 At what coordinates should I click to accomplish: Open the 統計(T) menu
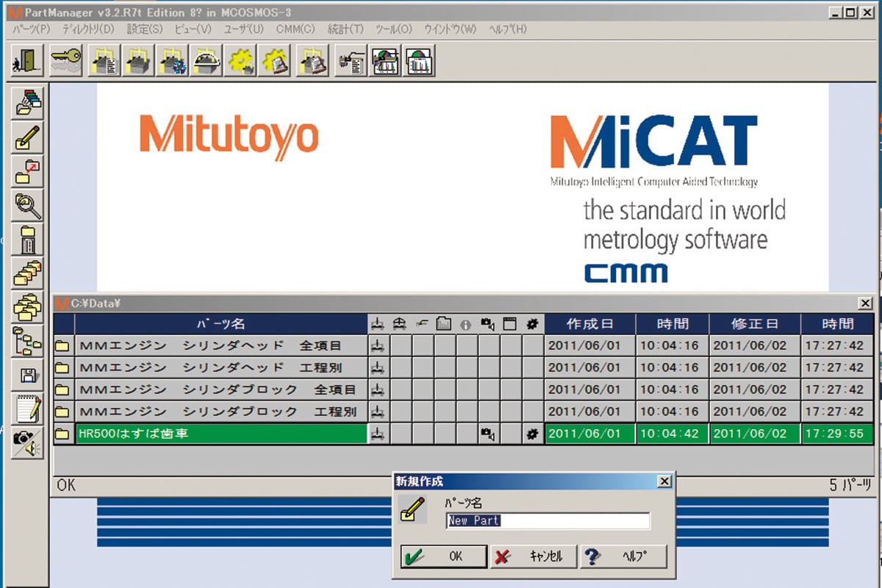pos(345,29)
